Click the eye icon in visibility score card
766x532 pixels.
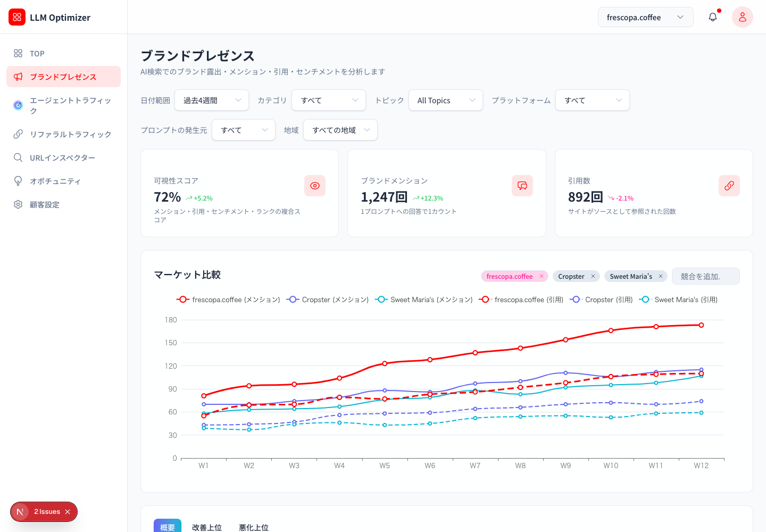pyautogui.click(x=315, y=186)
